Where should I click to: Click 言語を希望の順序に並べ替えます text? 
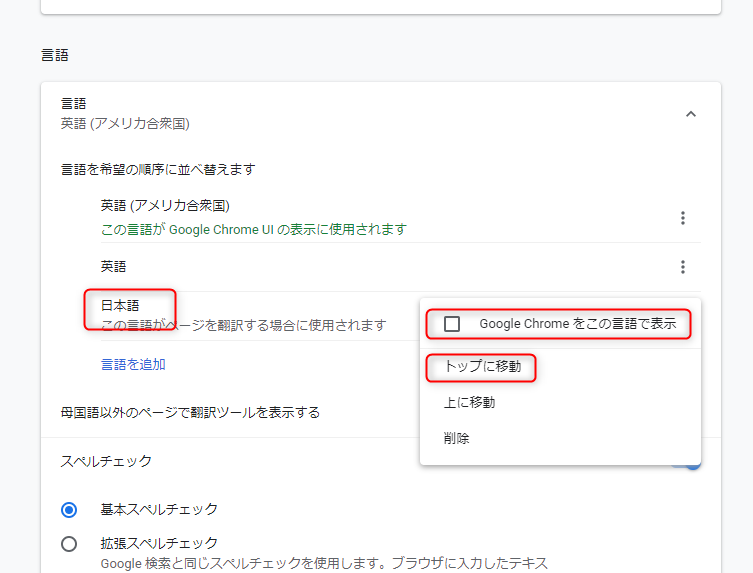click(x=158, y=170)
